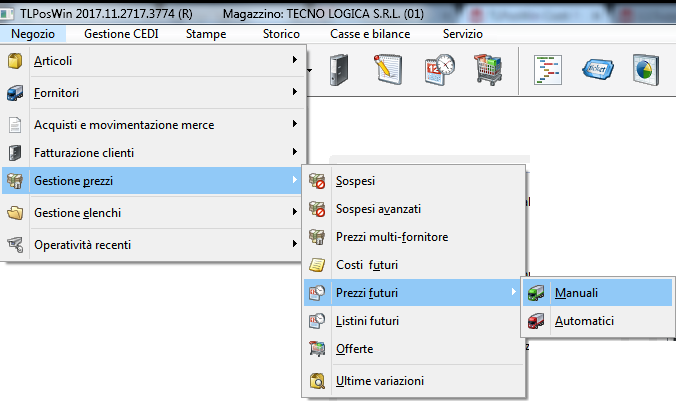Viewport: 676px width, 404px height.
Task: Open the calendar clock toolbar icon
Action: tap(439, 69)
